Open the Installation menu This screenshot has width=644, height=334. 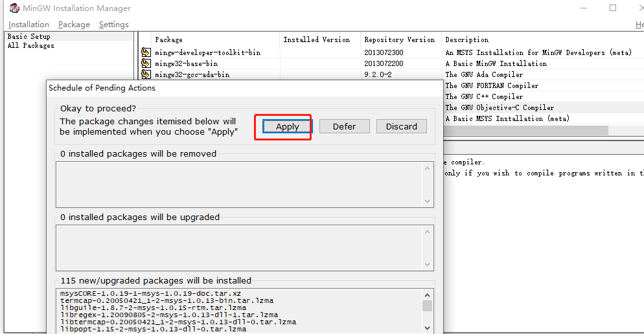29,25
